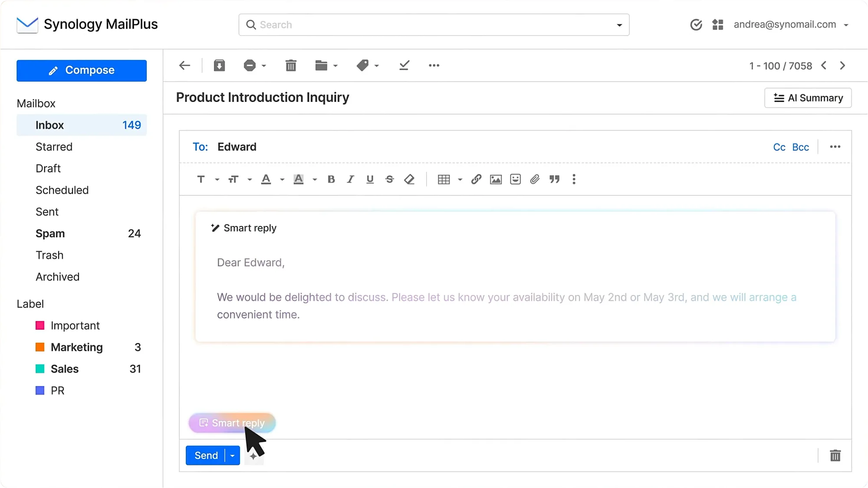Click the Search input field
868x488 pixels.
(x=434, y=25)
